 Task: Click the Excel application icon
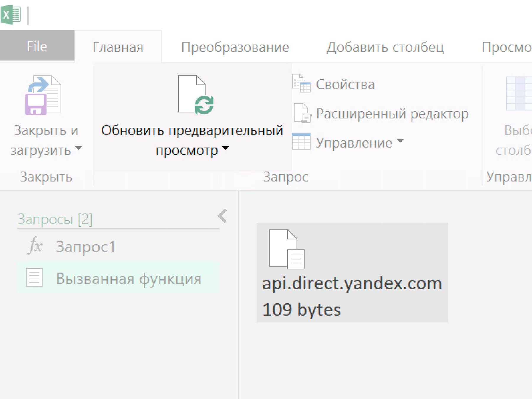tap(11, 14)
